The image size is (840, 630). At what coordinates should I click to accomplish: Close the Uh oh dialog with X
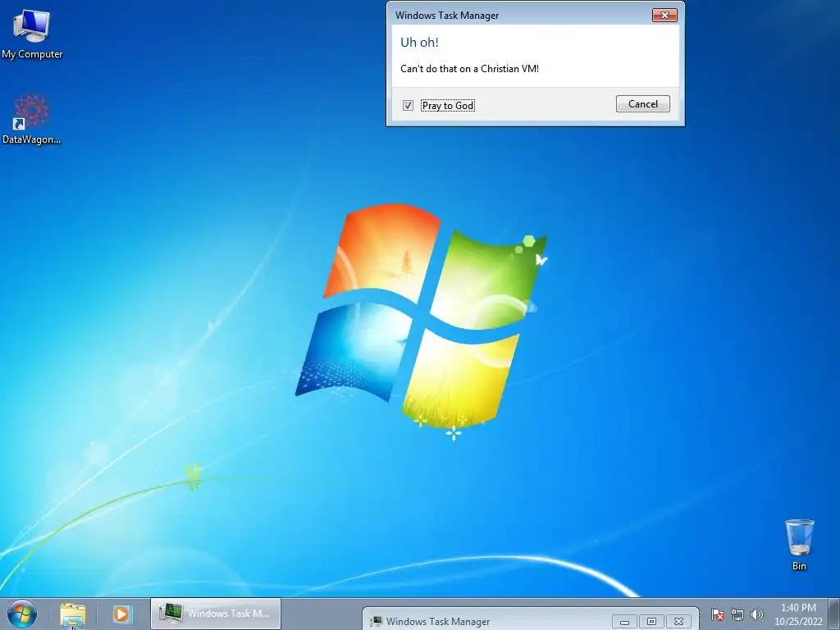coord(664,15)
